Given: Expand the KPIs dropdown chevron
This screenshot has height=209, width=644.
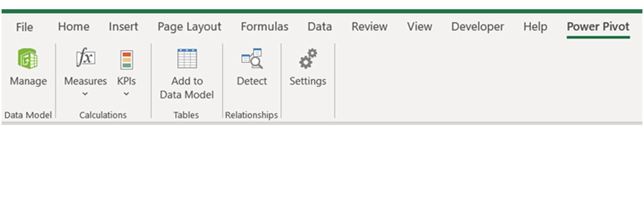Looking at the screenshot, I should 126,94.
